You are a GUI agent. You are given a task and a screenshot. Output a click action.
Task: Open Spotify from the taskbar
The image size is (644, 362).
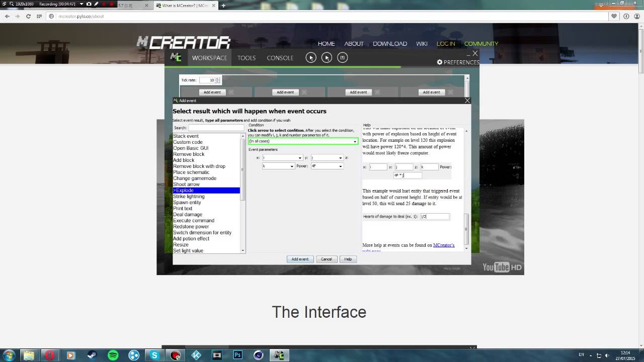pyautogui.click(x=113, y=355)
